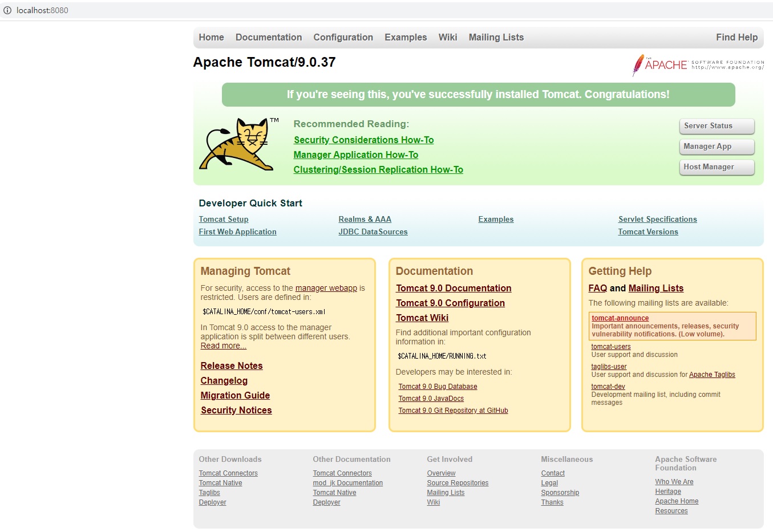The image size is (773, 532).
Task: Select Examples in the top navigation bar
Action: (x=406, y=37)
